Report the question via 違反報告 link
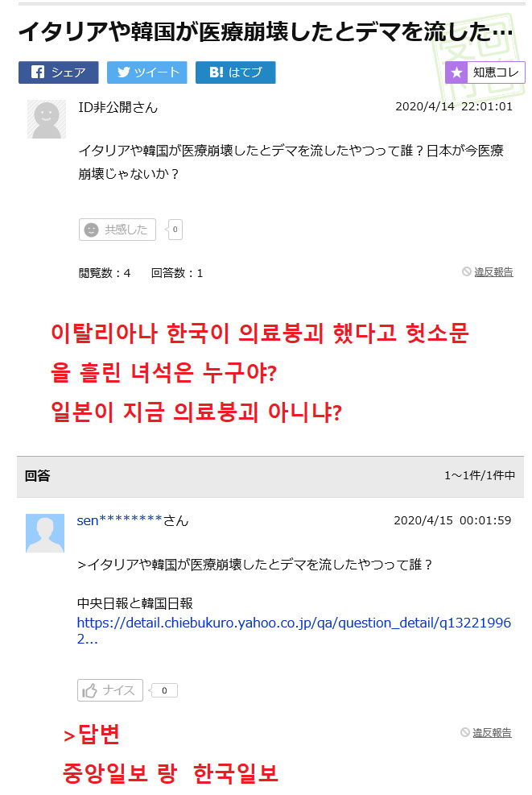The image size is (532, 795). (493, 272)
